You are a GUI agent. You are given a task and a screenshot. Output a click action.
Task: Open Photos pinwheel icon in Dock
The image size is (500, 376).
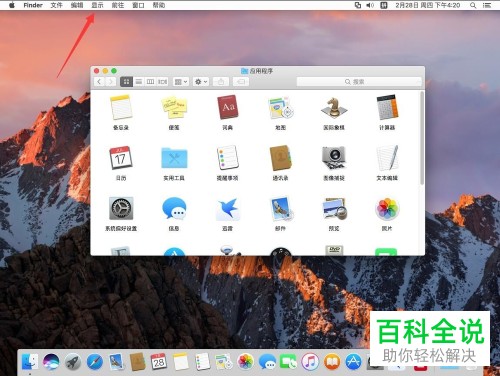(246, 362)
